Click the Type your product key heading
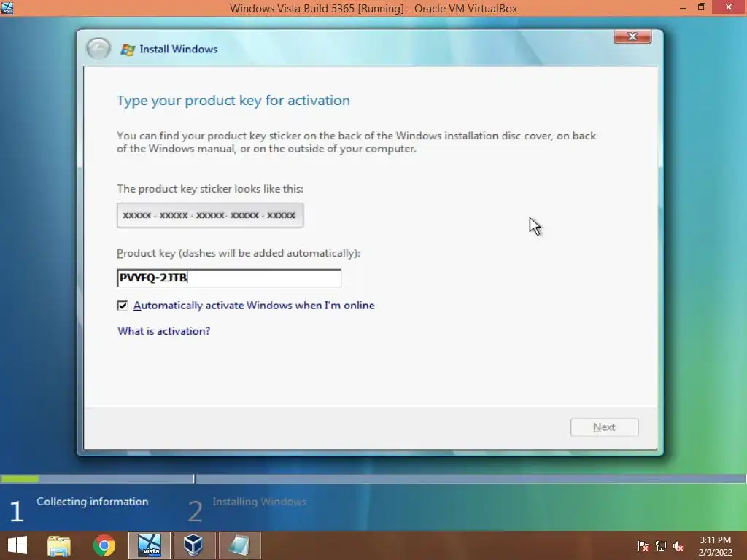The image size is (747, 560). click(x=233, y=101)
